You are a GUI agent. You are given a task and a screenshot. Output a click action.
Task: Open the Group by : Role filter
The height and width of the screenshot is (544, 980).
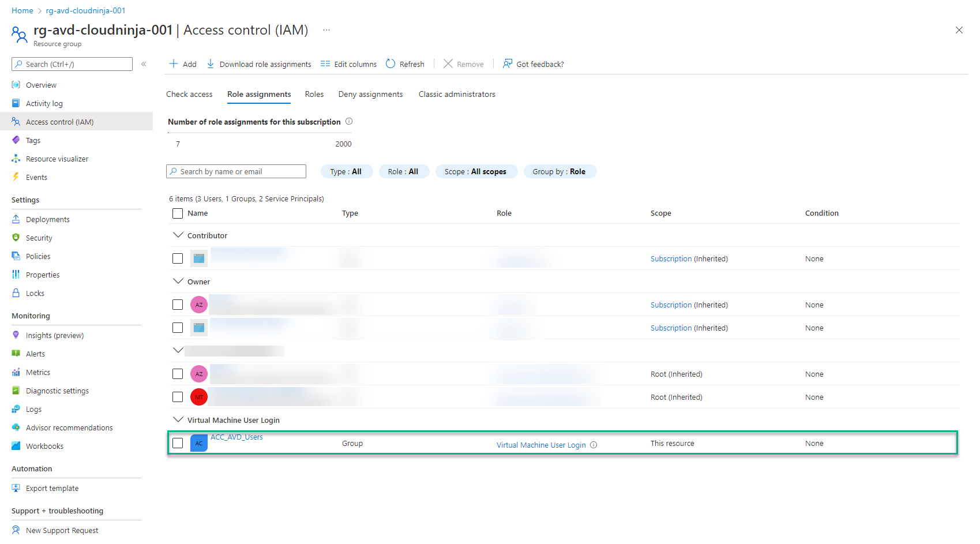click(x=560, y=171)
